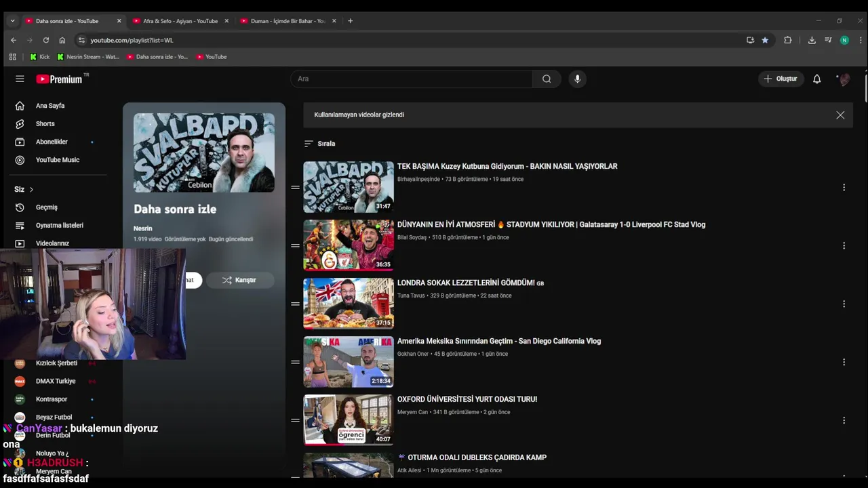868x488 pixels.
Task: Open the account avatar menu
Action: 844,79
